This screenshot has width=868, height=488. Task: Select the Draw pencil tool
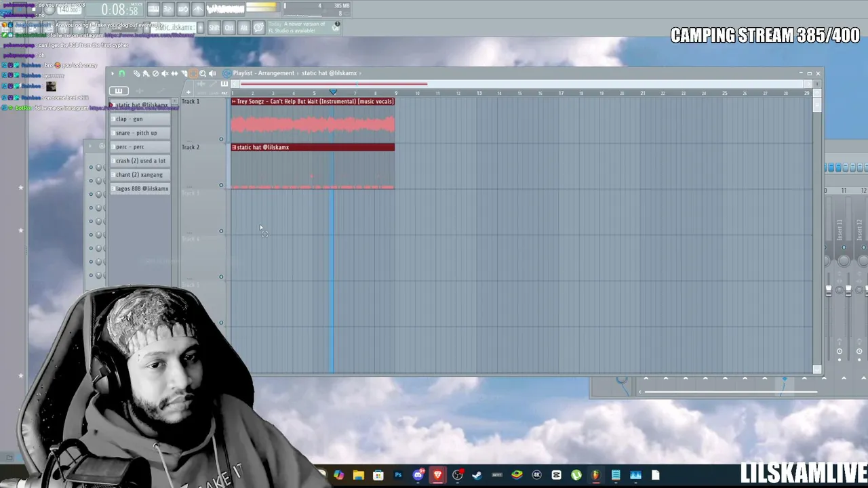(136, 73)
